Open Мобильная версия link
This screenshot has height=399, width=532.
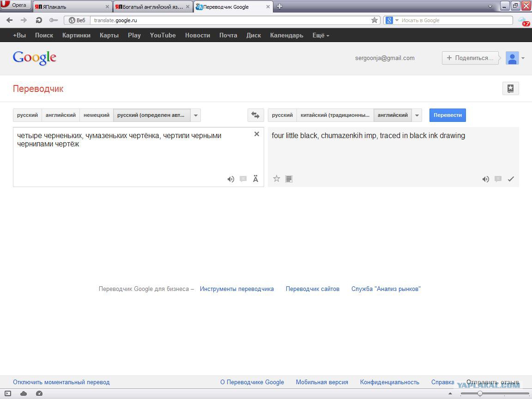tap(322, 382)
